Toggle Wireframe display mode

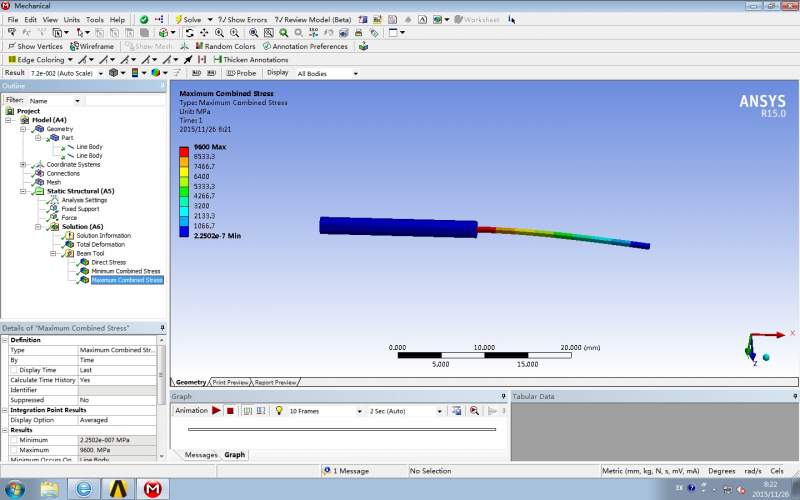[x=91, y=46]
